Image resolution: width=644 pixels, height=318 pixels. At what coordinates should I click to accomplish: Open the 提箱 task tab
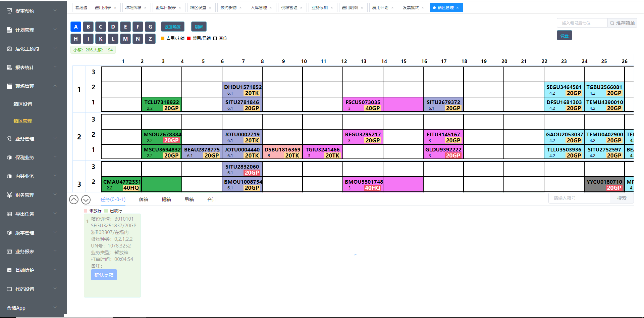166,199
